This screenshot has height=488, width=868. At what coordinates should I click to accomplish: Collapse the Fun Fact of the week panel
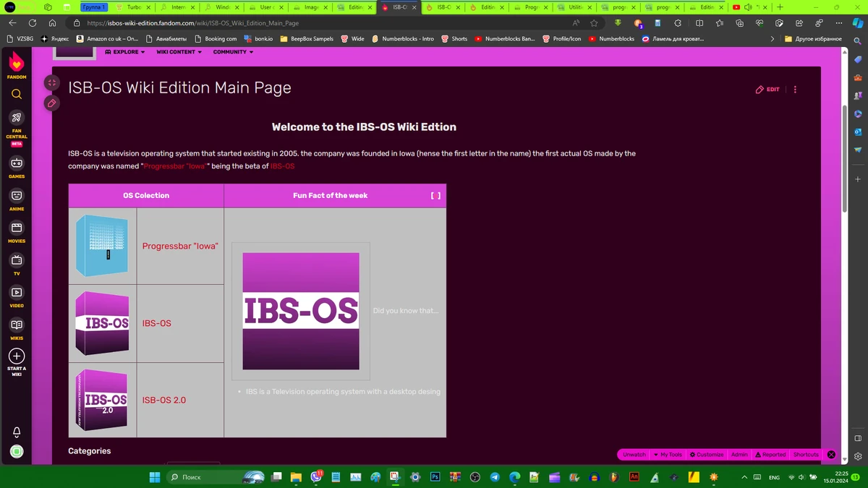[x=435, y=194]
